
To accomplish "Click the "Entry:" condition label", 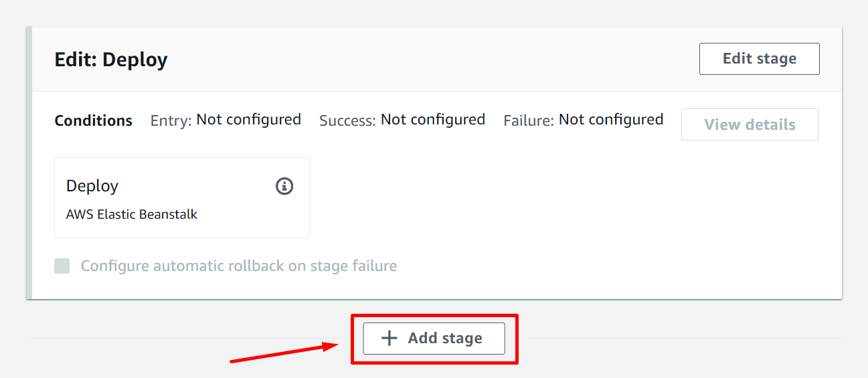I will pyautogui.click(x=171, y=120).
